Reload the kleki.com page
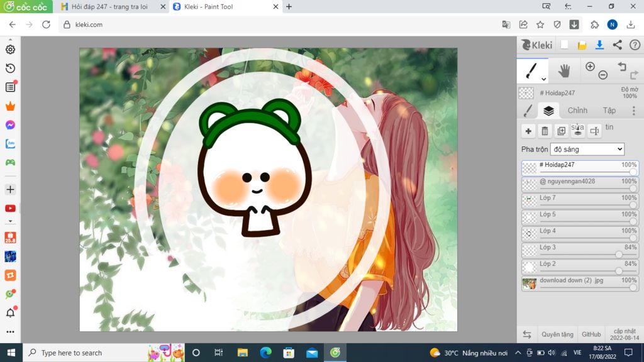Viewport: 644px width, 362px height. pyautogui.click(x=46, y=25)
